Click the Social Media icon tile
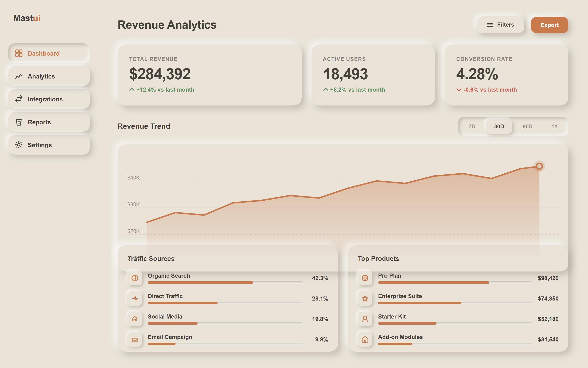Viewport: 588px width, 368px height. (x=135, y=319)
